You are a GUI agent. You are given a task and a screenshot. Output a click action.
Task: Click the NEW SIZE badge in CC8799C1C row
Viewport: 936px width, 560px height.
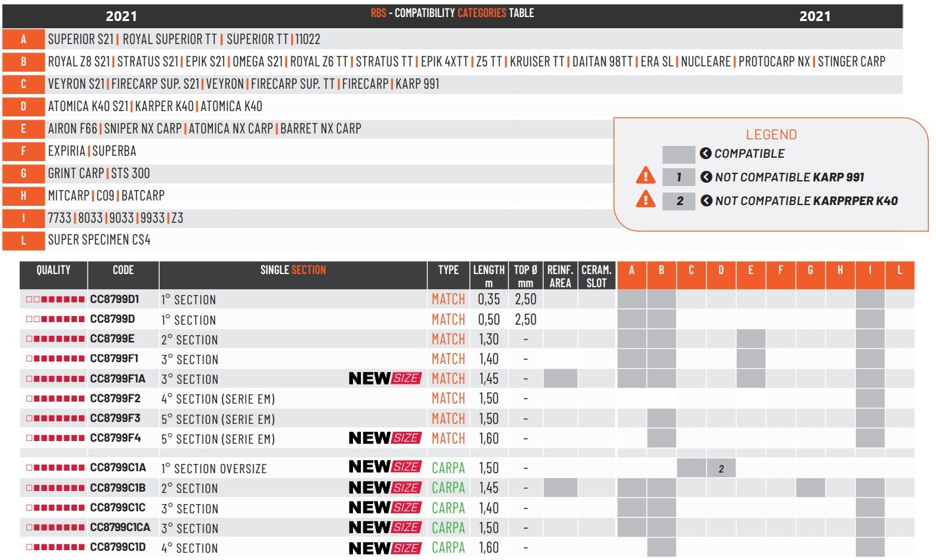click(385, 507)
